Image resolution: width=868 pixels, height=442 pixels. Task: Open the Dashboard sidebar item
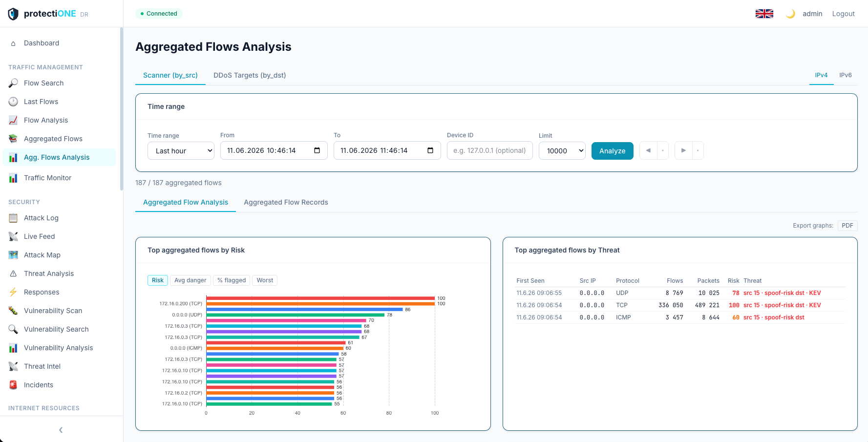pos(59,43)
